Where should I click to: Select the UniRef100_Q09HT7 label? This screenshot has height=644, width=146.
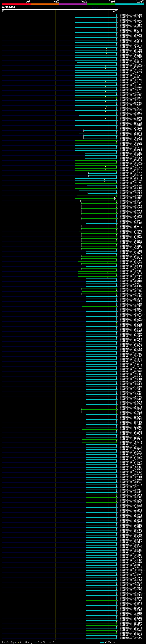coord(131,140)
